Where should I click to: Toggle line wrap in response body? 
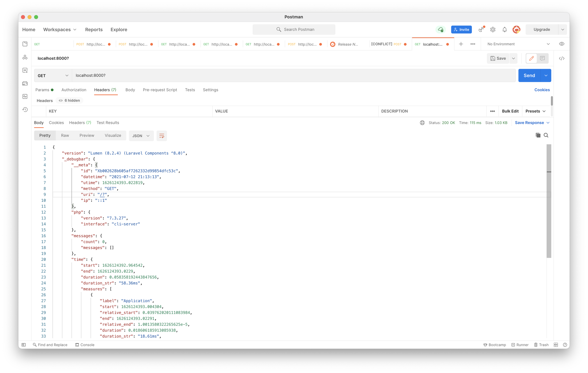click(x=162, y=136)
